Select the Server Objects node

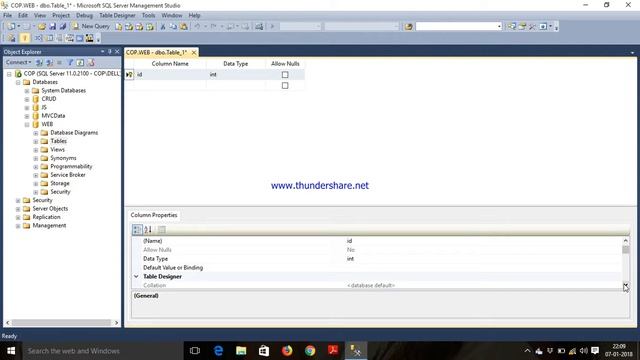[50, 209]
